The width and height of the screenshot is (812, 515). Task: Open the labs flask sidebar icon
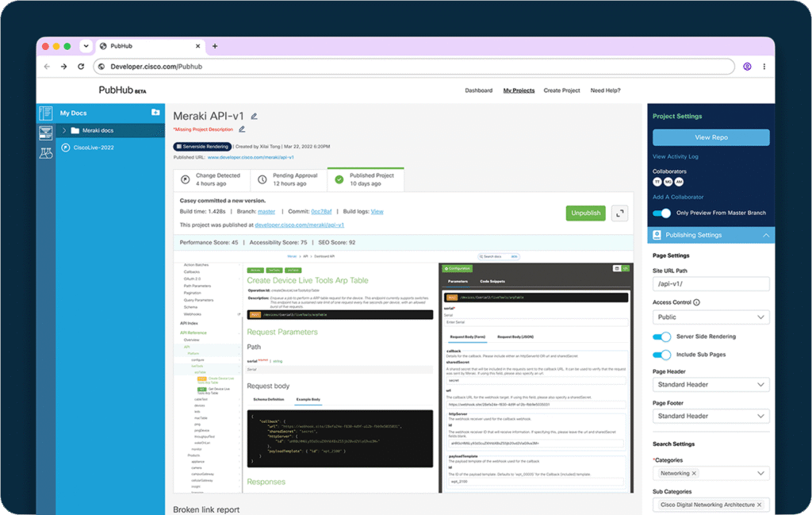coord(45,153)
